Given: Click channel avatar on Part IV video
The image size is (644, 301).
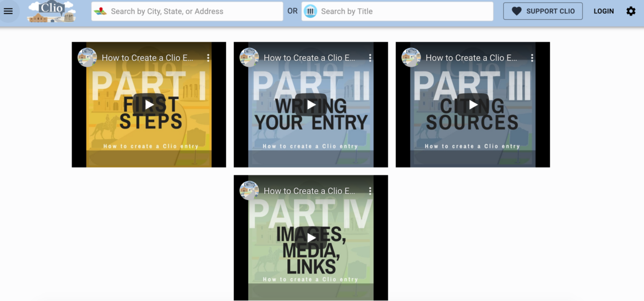Looking at the screenshot, I should click(249, 191).
